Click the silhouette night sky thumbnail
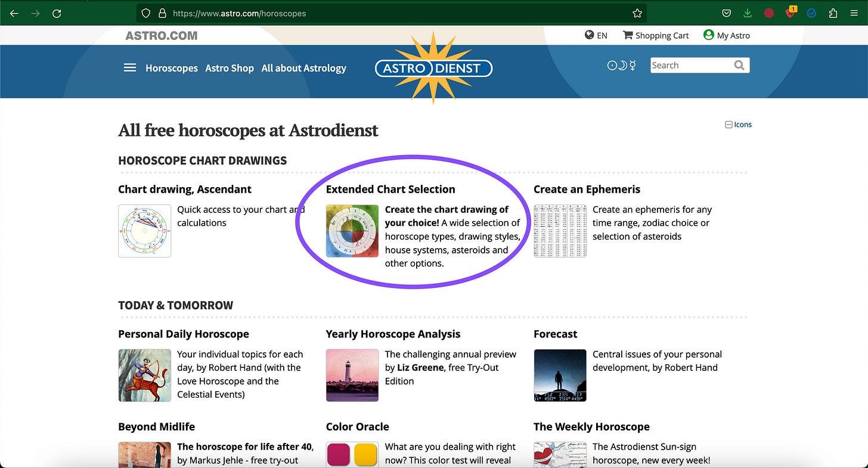 [560, 375]
